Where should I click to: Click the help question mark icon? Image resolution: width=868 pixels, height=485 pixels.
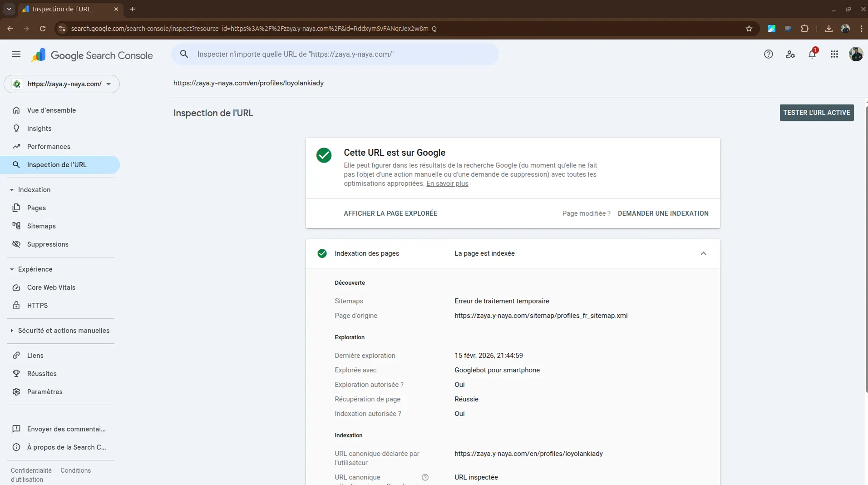pos(768,54)
